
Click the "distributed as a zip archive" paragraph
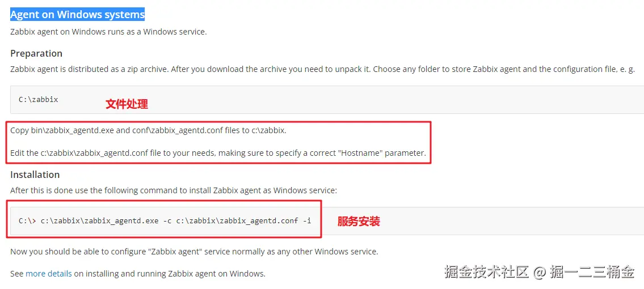point(323,69)
